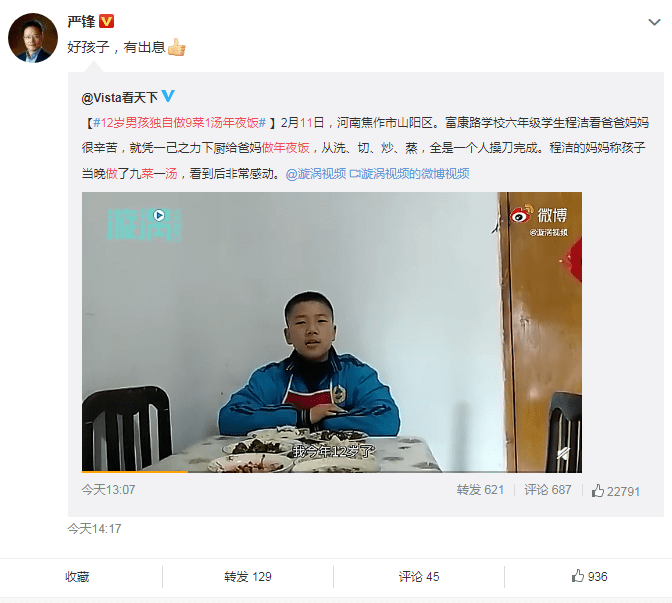Click the 收藏 favorite button
Viewport: 672px width, 603px height.
(x=77, y=577)
